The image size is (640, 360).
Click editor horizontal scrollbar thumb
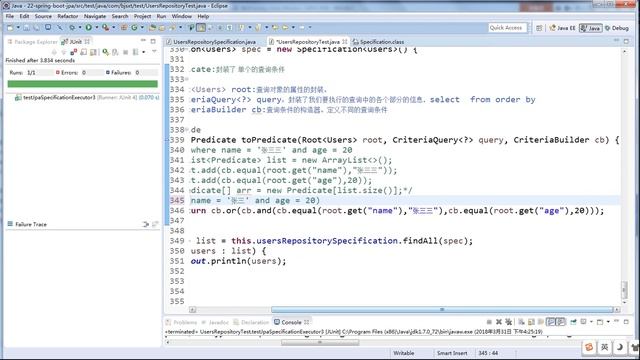(442, 309)
